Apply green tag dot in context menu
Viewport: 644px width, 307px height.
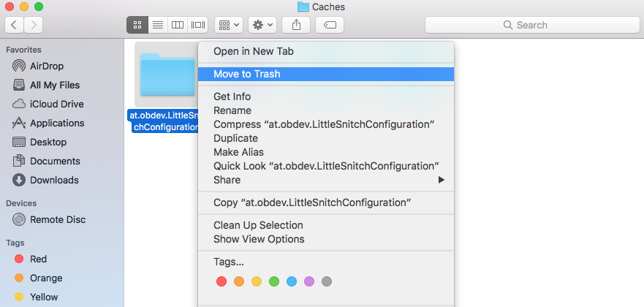[x=274, y=281]
